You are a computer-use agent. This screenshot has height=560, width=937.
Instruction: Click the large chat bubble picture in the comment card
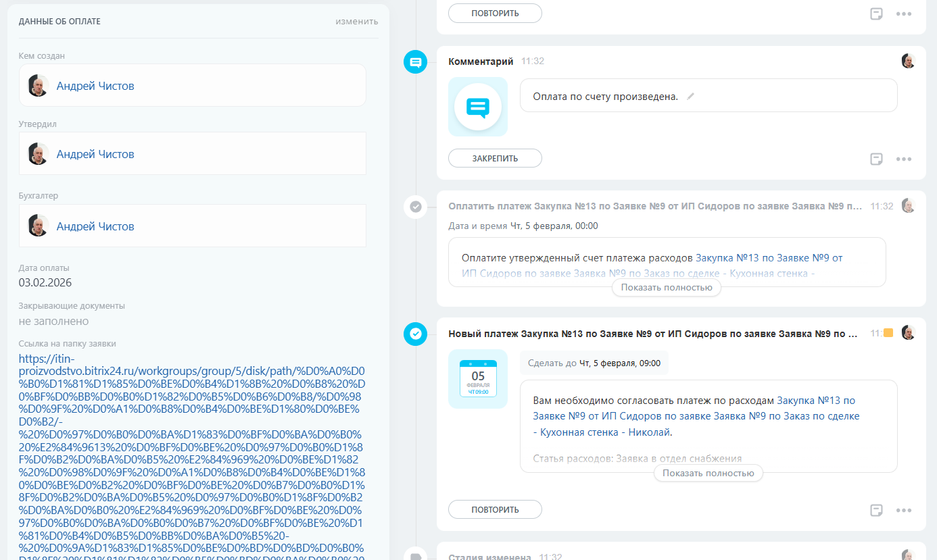(x=478, y=107)
